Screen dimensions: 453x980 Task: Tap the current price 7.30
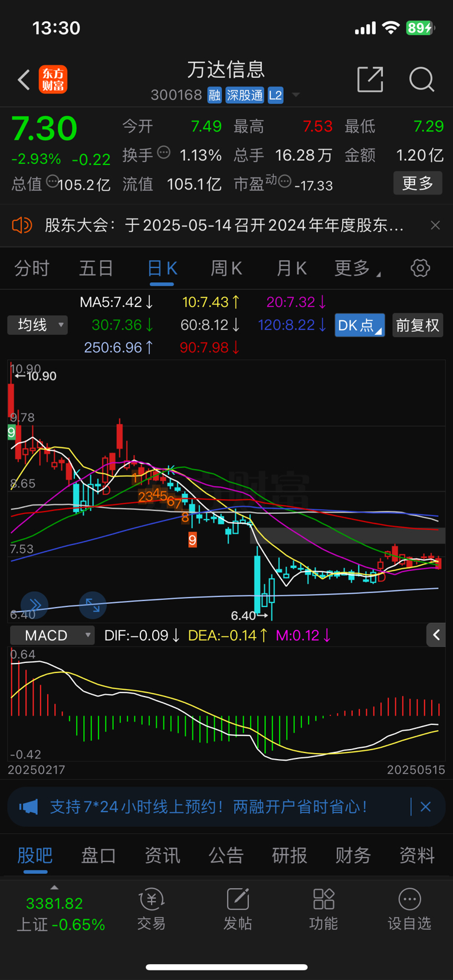pos(45,128)
